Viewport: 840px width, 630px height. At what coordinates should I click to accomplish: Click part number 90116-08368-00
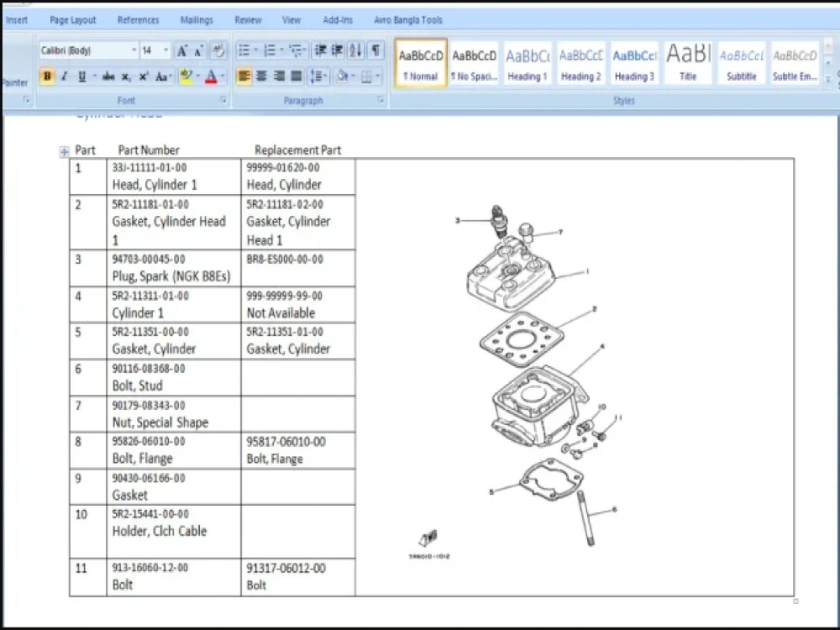[x=149, y=369]
